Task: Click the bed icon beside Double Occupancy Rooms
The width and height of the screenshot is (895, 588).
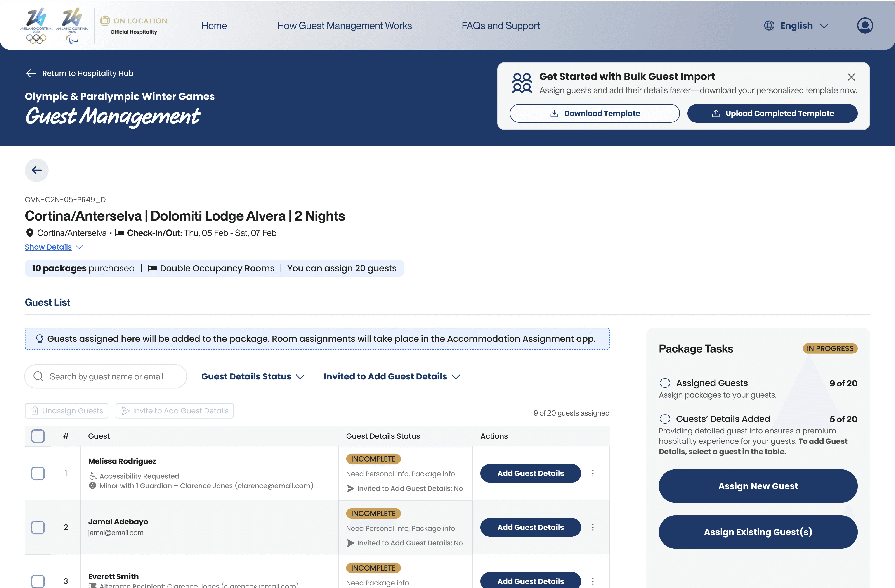Action: tap(152, 268)
